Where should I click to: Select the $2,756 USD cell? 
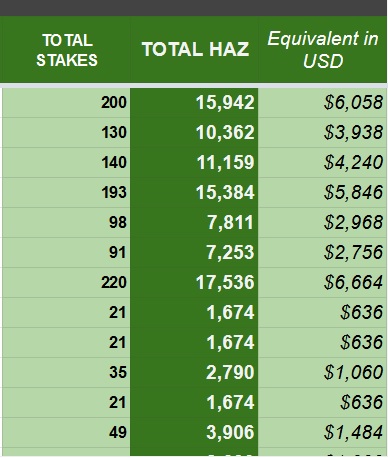pos(322,252)
